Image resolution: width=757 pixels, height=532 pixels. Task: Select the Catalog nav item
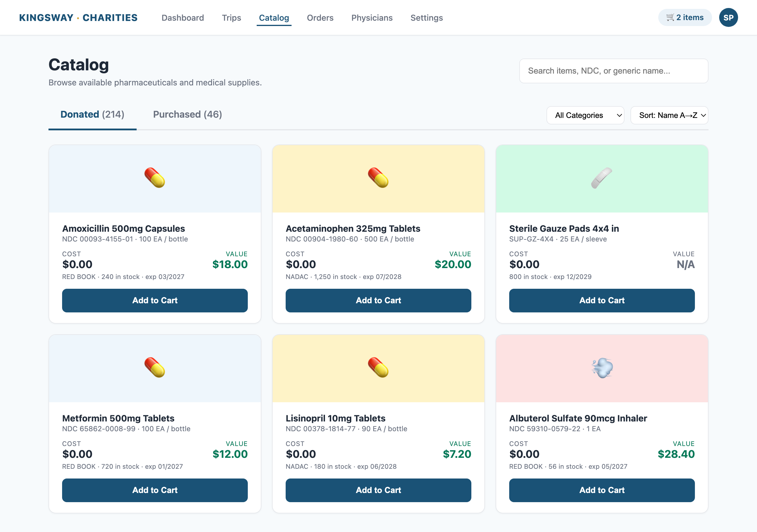[274, 18]
